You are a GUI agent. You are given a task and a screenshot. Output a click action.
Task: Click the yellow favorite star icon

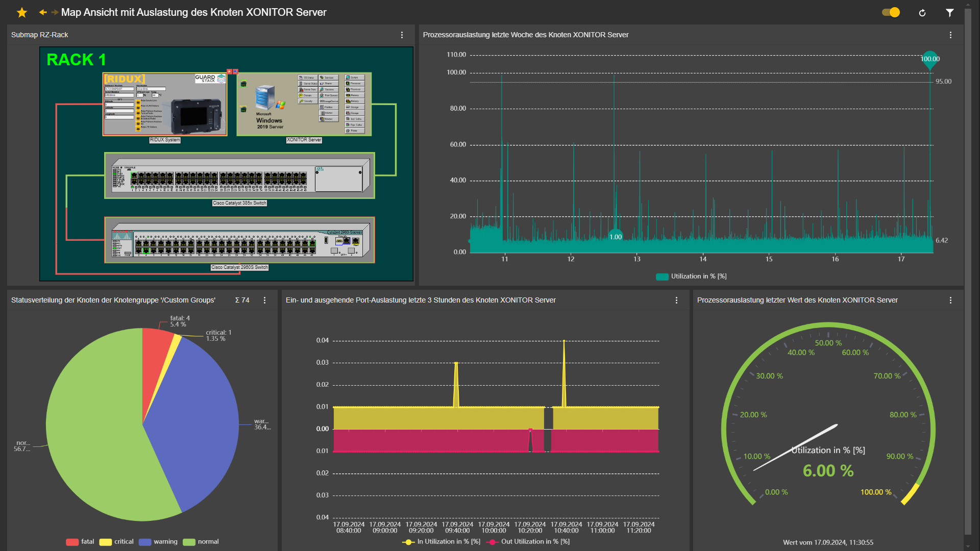(x=22, y=12)
